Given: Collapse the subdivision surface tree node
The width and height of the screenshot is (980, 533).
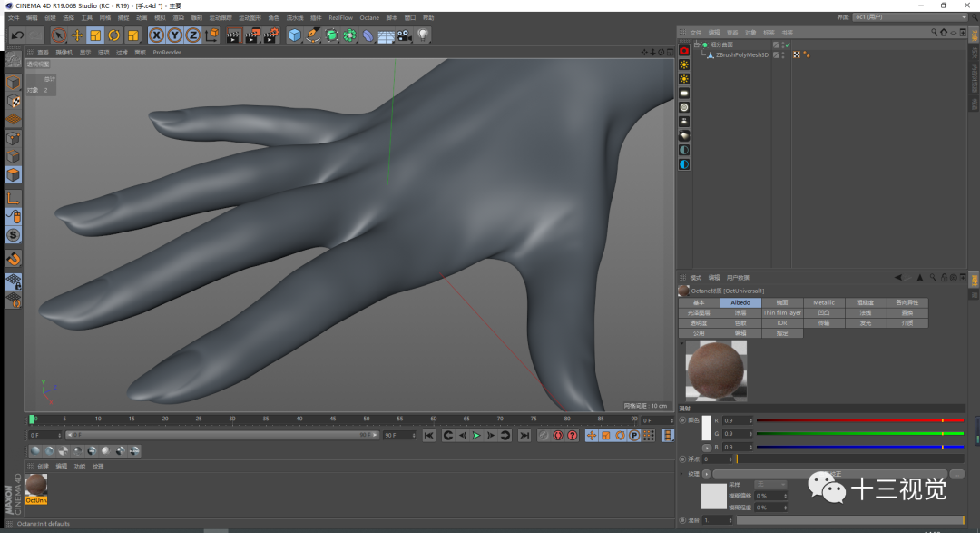Looking at the screenshot, I should click(697, 44).
